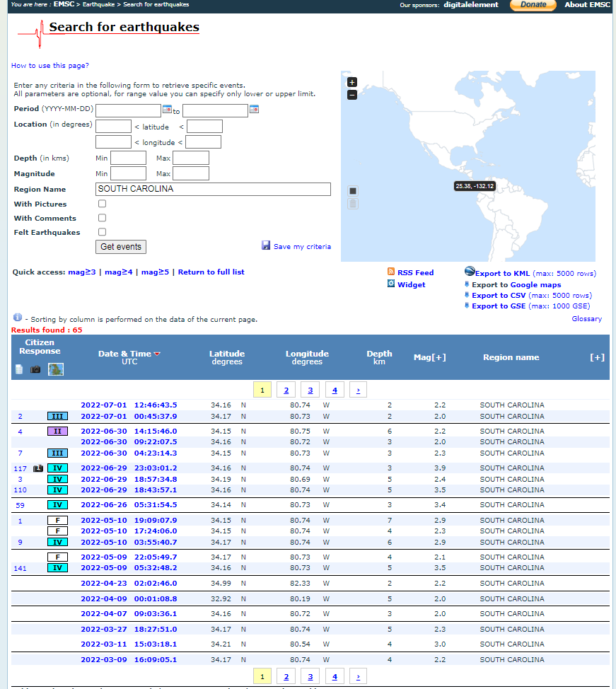Screen dimensions: 616x689
Task: Click the Magnitude Max input field
Action: 191,173
